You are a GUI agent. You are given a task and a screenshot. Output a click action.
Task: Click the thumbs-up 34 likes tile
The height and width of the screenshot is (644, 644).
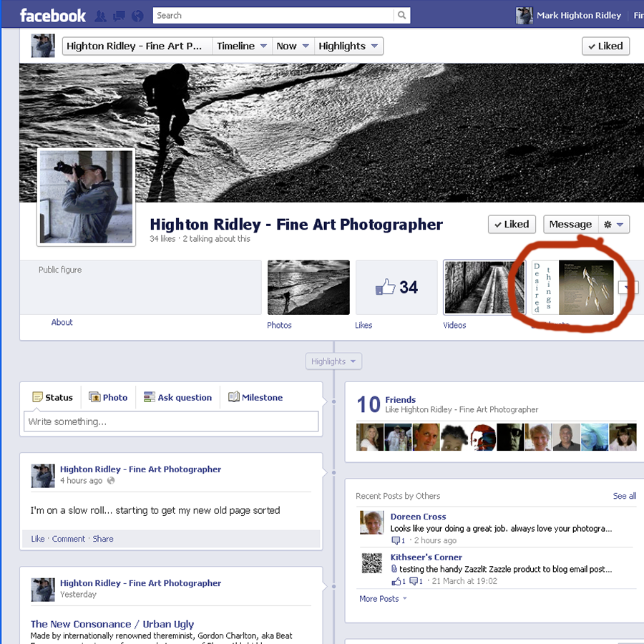coord(396,287)
